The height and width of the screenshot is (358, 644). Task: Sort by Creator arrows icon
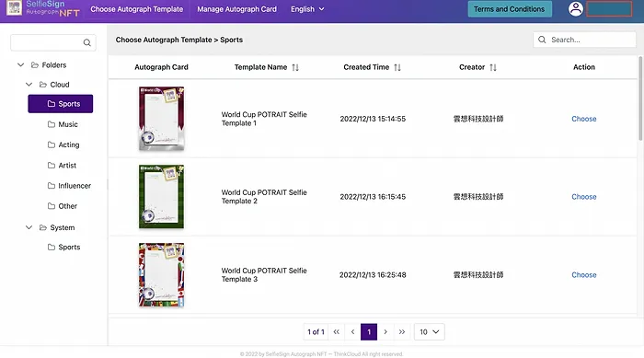(x=493, y=67)
